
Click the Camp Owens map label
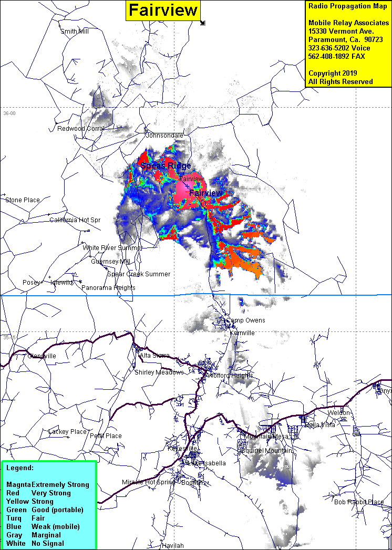[x=245, y=320]
